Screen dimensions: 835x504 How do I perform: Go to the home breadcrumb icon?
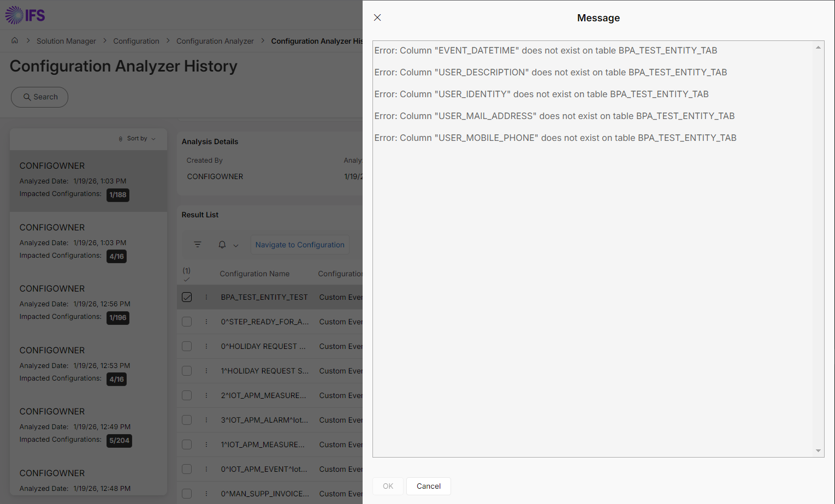coord(15,40)
